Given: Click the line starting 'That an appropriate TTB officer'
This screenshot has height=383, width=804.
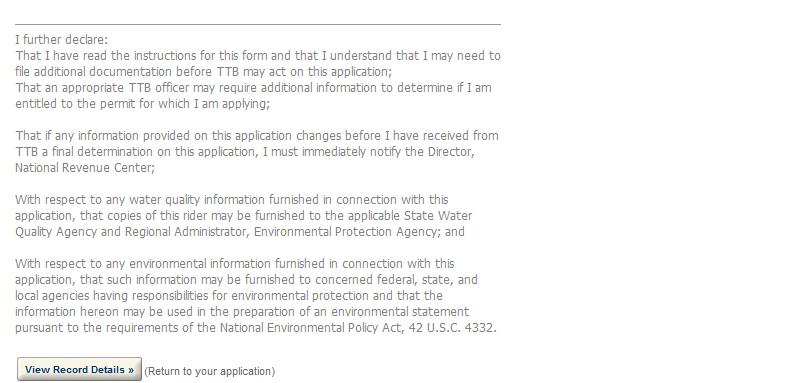Looking at the screenshot, I should pyautogui.click(x=253, y=88).
